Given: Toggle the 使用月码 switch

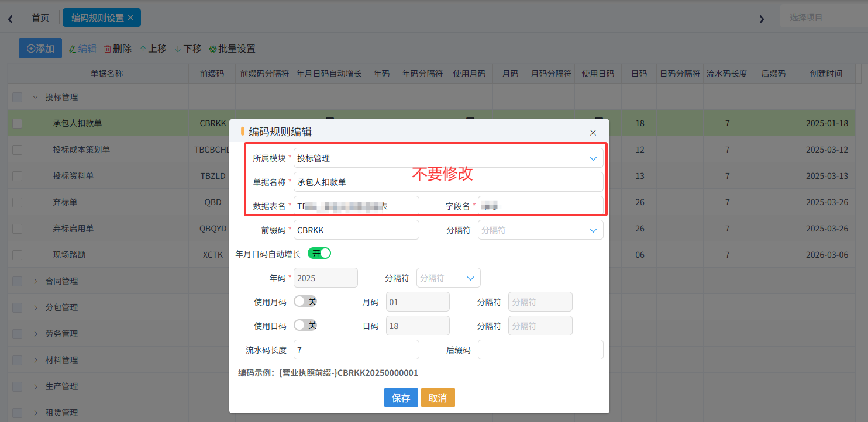Looking at the screenshot, I should coord(305,301).
